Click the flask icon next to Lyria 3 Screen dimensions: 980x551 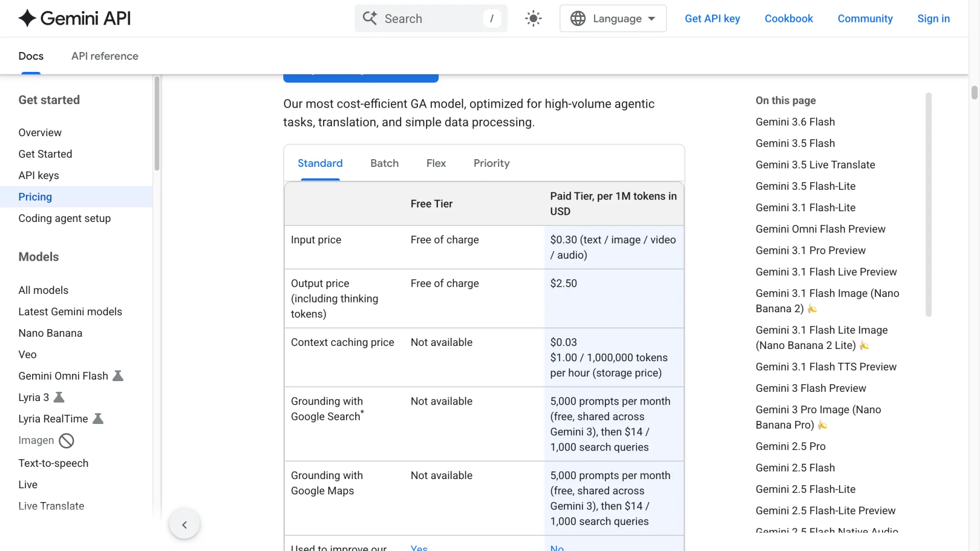click(x=59, y=397)
